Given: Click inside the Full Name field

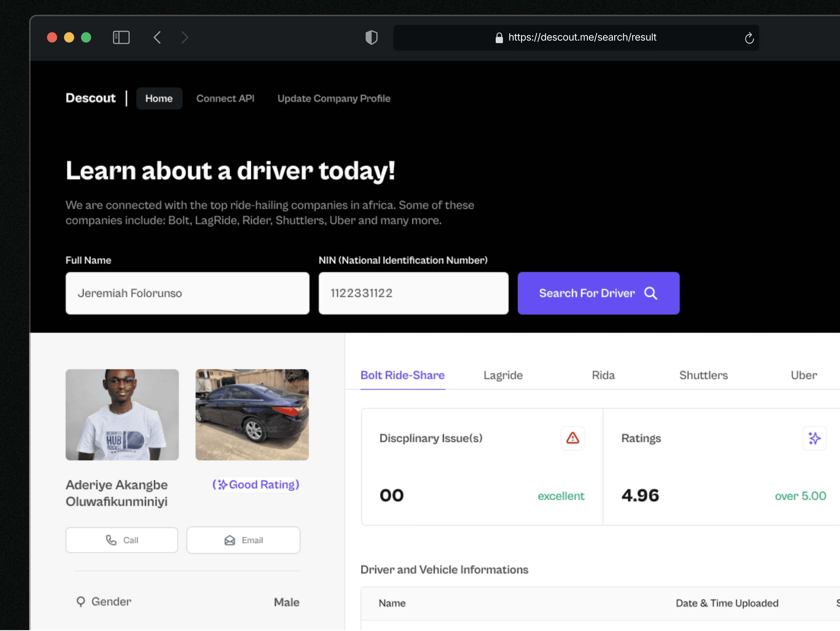Looking at the screenshot, I should tap(187, 293).
